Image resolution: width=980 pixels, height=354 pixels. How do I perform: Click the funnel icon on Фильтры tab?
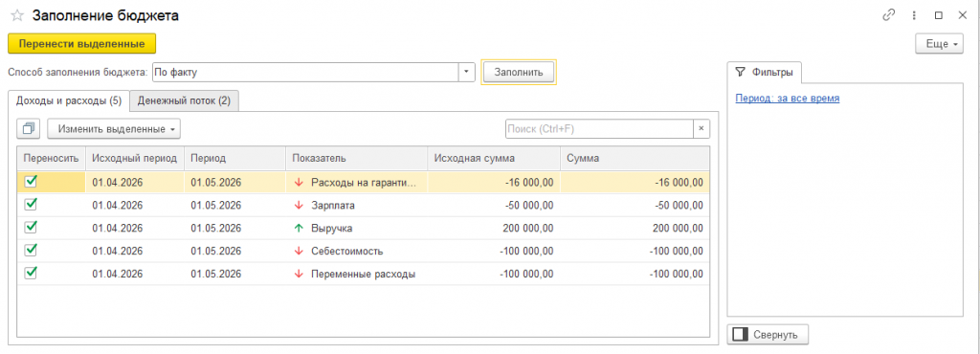(x=741, y=72)
